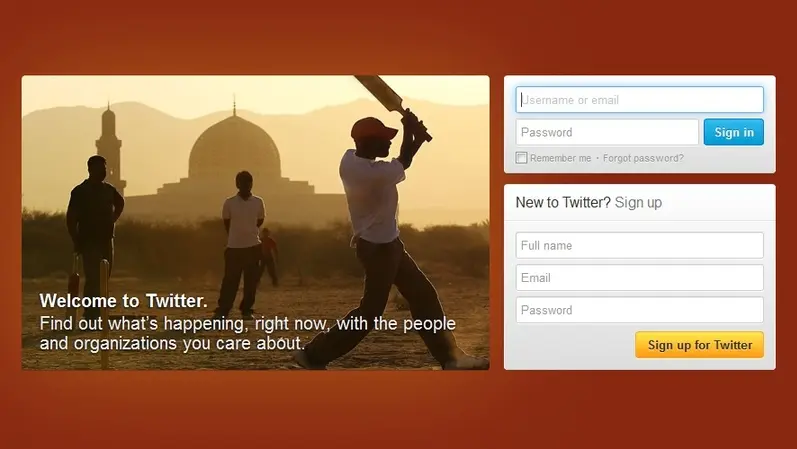Enable the Remember me checkbox

coord(522,158)
